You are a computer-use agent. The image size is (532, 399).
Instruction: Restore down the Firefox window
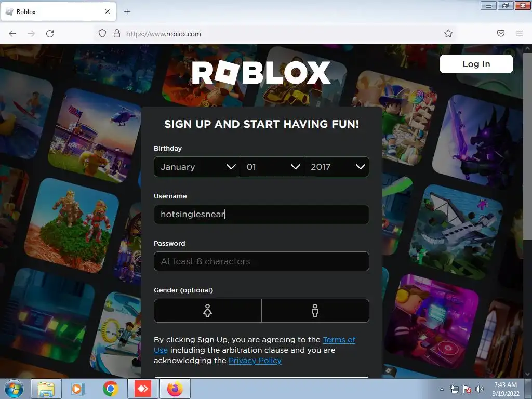(506, 5)
